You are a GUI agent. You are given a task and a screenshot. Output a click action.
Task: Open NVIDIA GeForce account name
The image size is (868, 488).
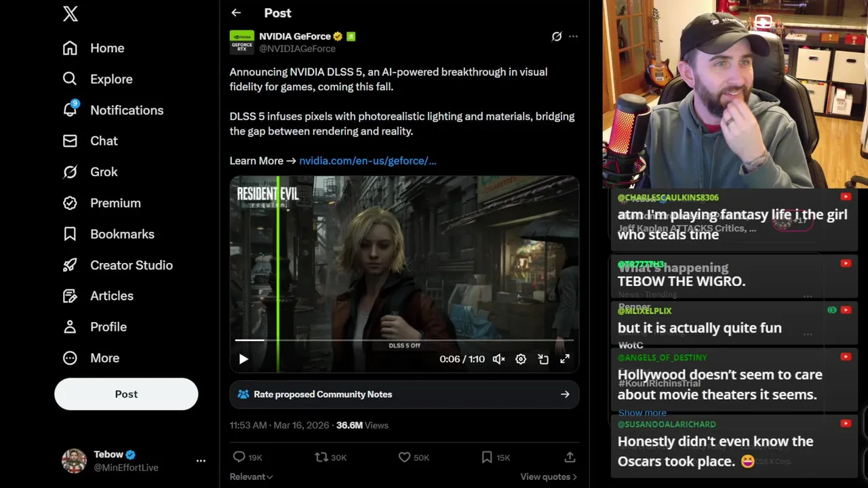(295, 37)
